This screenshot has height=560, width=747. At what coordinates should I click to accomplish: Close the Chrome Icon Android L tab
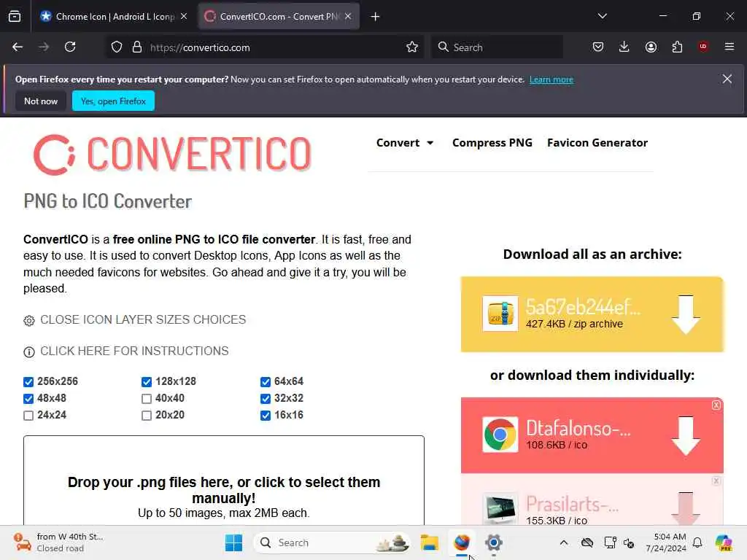tap(184, 16)
